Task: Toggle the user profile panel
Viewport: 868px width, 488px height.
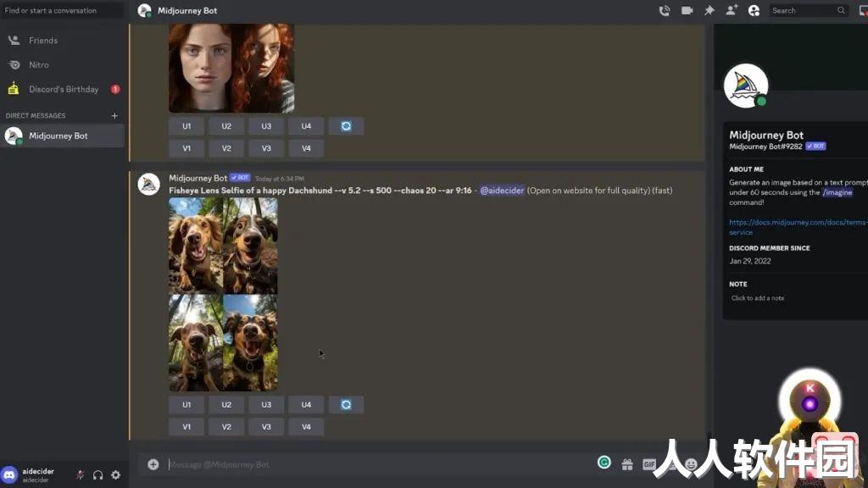Action: tap(754, 10)
